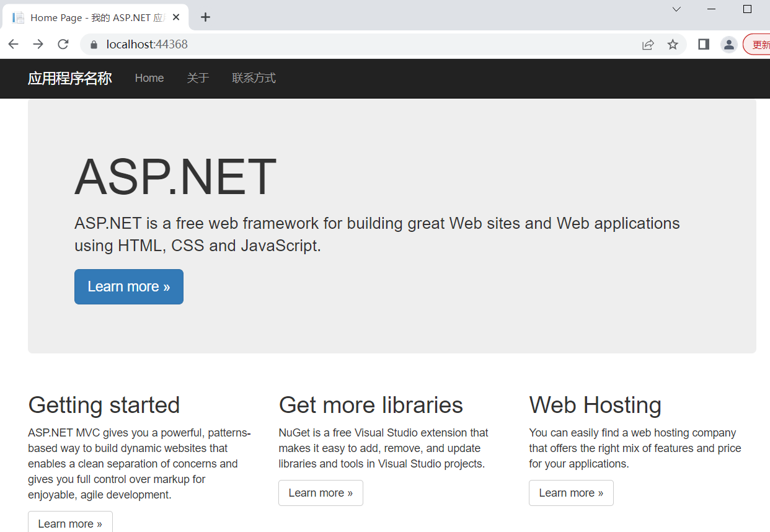
Task: Click the Getting started heading
Action: [104, 405]
